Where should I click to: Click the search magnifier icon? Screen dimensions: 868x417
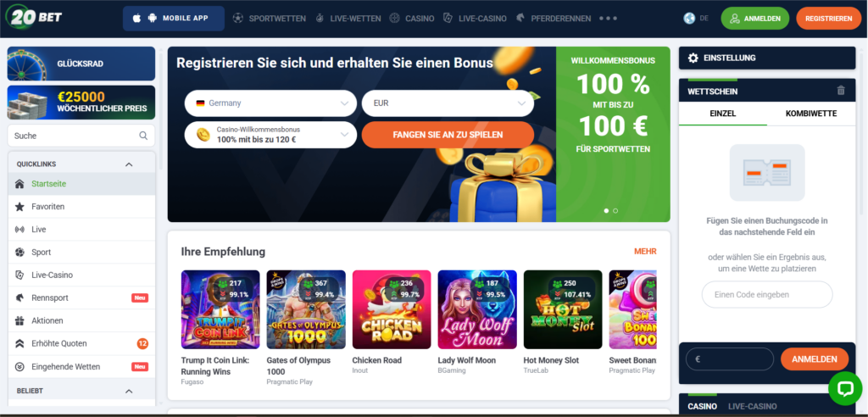pos(143,135)
